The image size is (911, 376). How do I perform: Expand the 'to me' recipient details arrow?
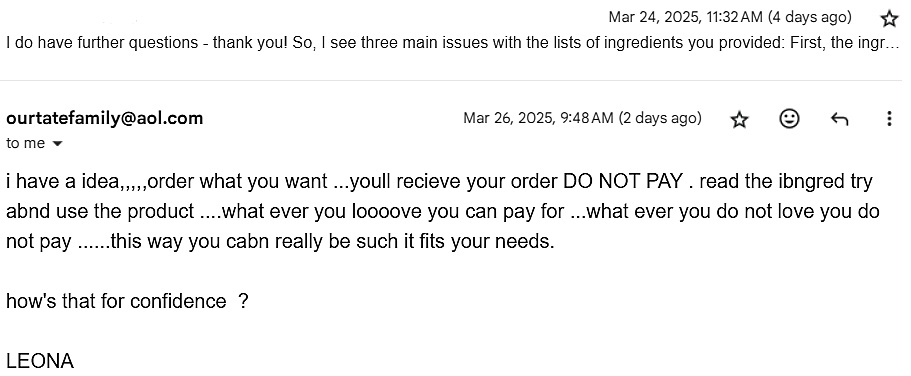pyautogui.click(x=57, y=144)
